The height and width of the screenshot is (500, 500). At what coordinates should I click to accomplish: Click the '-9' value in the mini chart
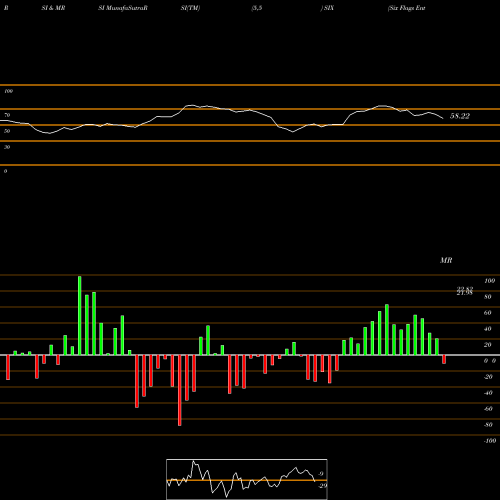(x=321, y=474)
